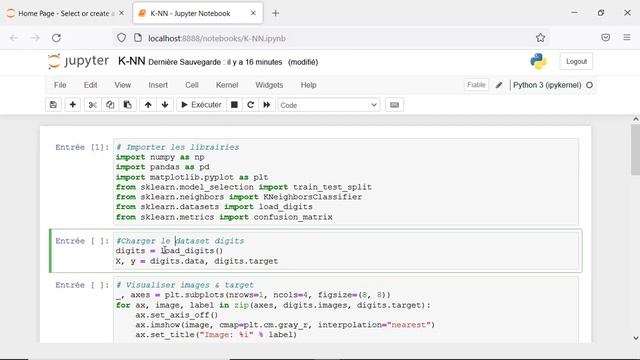Copy selected cells using the toolbar icon

coord(110,105)
